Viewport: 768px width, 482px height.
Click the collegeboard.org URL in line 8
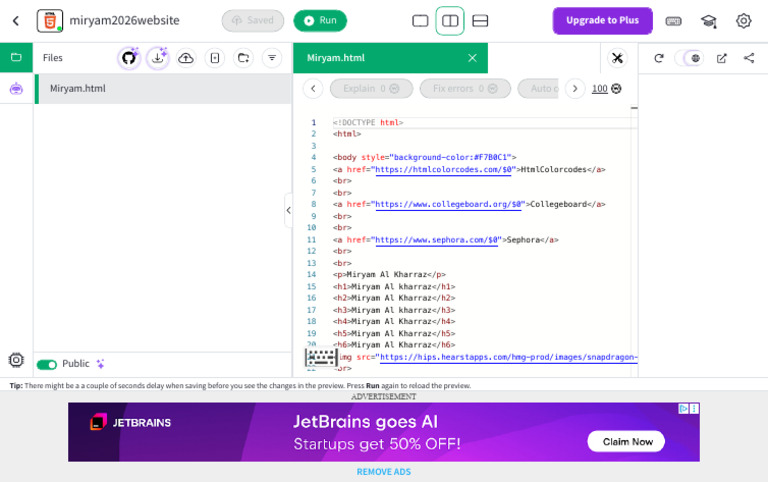click(450, 204)
